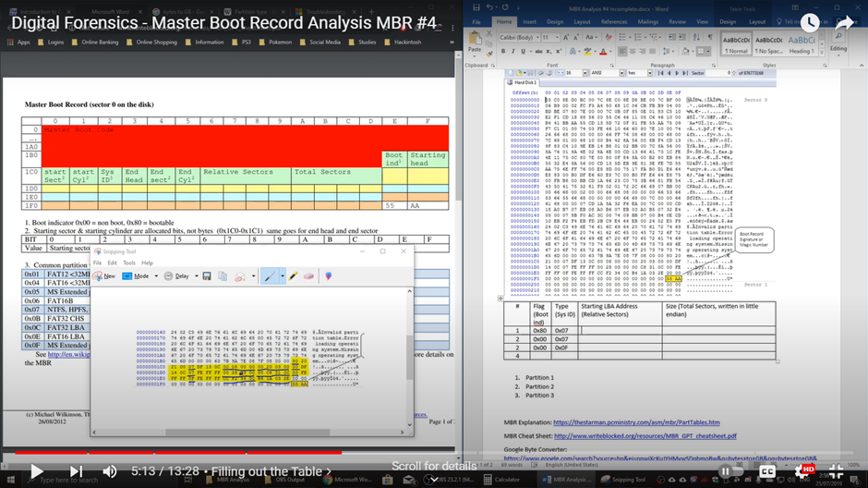The height and width of the screenshot is (488, 868).
Task: Click Starting LBA cell in row 1
Action: click(621, 330)
